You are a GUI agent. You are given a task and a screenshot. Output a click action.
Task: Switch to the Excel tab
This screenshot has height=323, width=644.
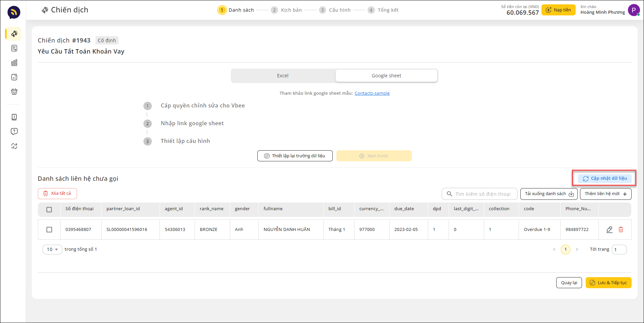click(x=283, y=76)
